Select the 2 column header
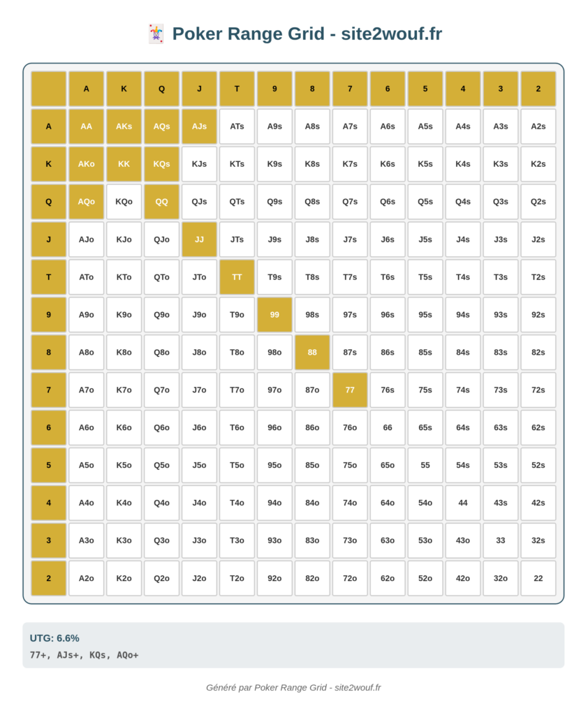This screenshot has height=715, width=588. (x=538, y=89)
